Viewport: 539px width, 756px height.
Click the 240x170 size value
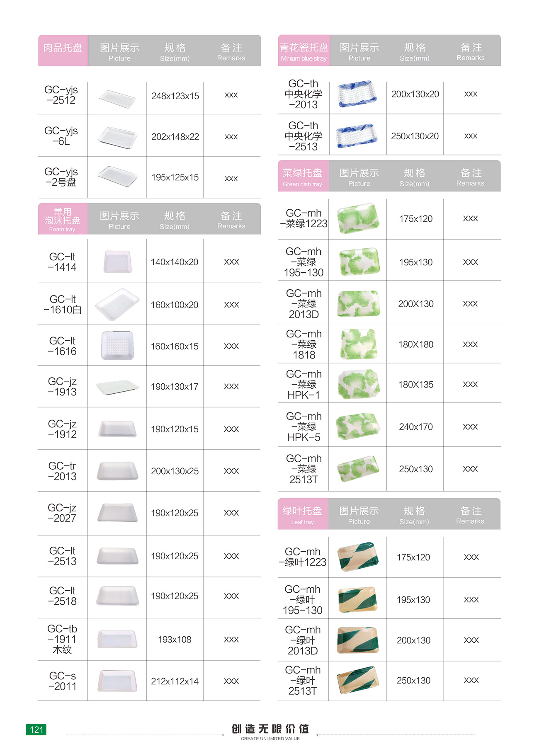click(416, 426)
